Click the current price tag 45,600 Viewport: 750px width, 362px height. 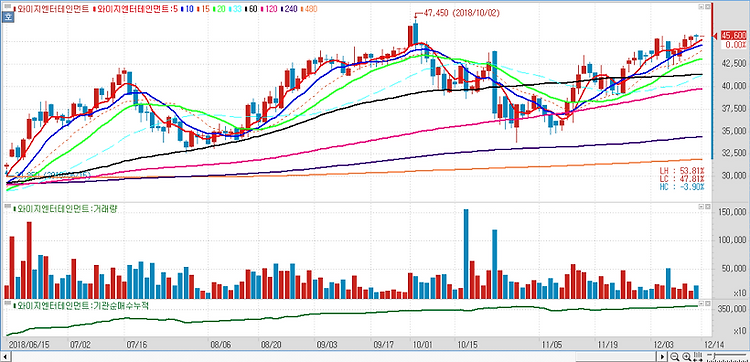[734, 35]
